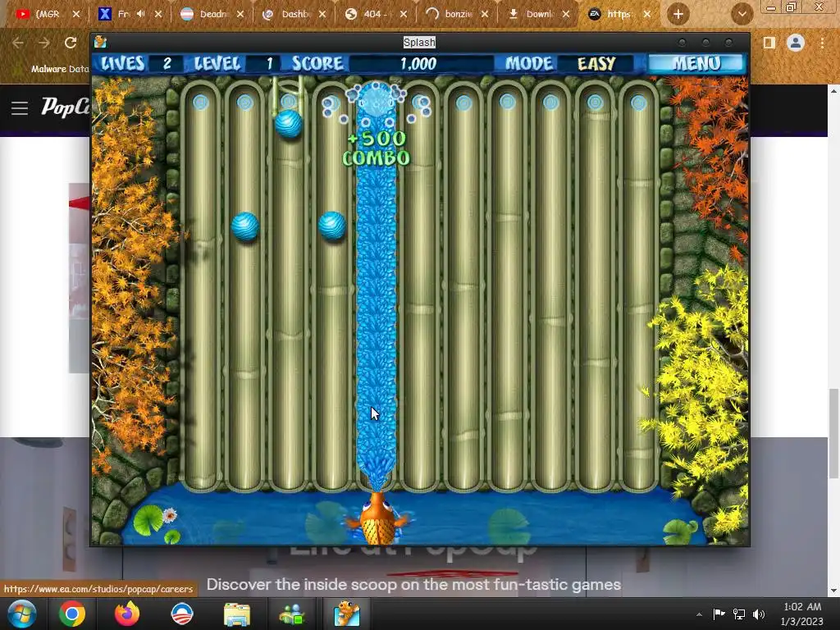The height and width of the screenshot is (630, 840).
Task: Open the Windows Start orb
Action: (x=22, y=614)
